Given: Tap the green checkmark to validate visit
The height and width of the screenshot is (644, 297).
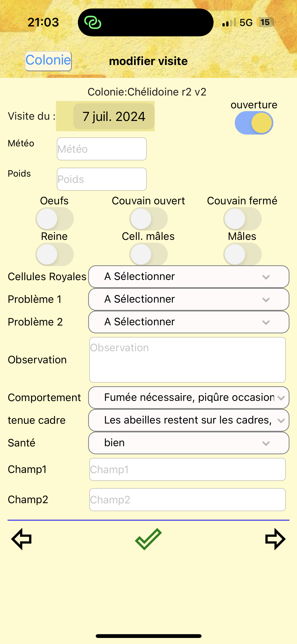Looking at the screenshot, I should (x=148, y=539).
